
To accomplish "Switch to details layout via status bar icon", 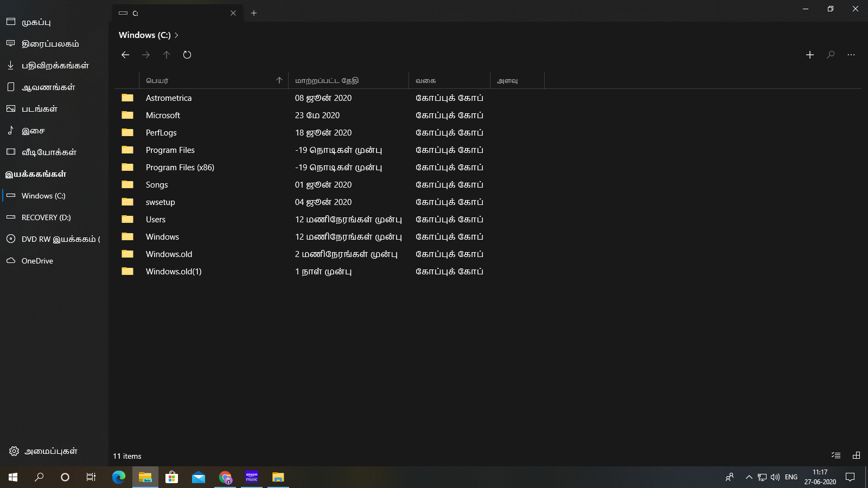I will pyautogui.click(x=835, y=455).
